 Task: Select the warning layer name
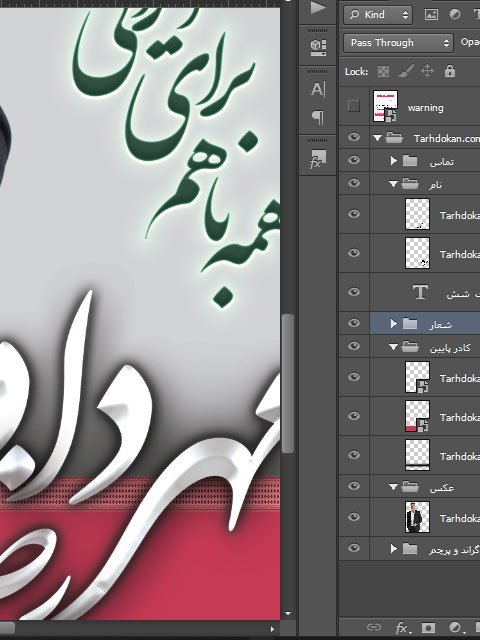[425, 108]
